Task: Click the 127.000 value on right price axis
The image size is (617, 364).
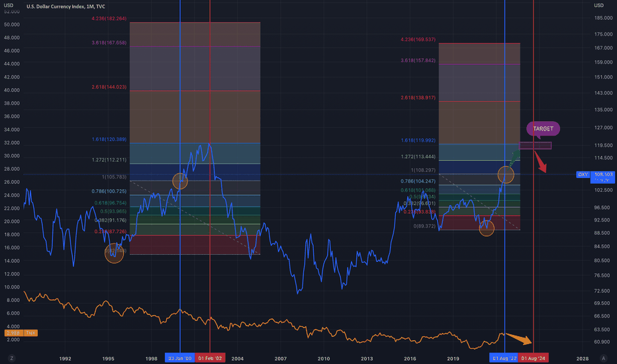Action: 603,128
